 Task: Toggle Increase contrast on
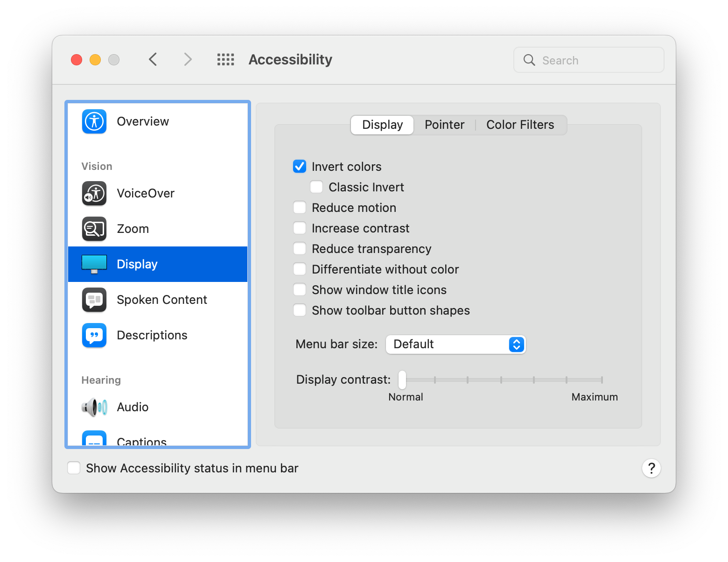(x=299, y=228)
